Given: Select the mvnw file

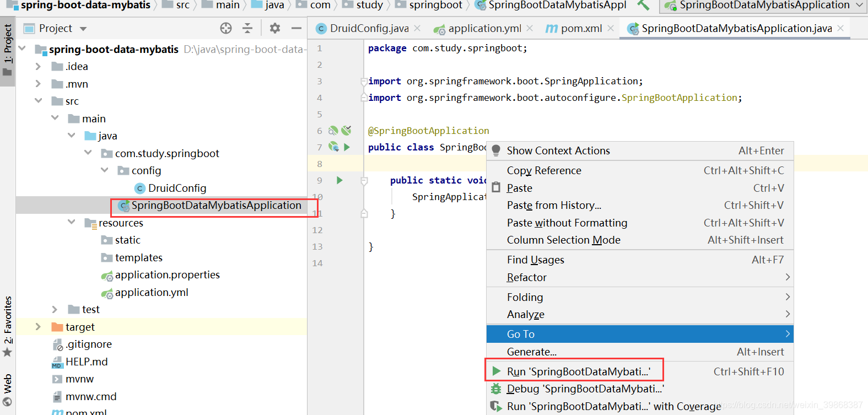Looking at the screenshot, I should tap(73, 379).
